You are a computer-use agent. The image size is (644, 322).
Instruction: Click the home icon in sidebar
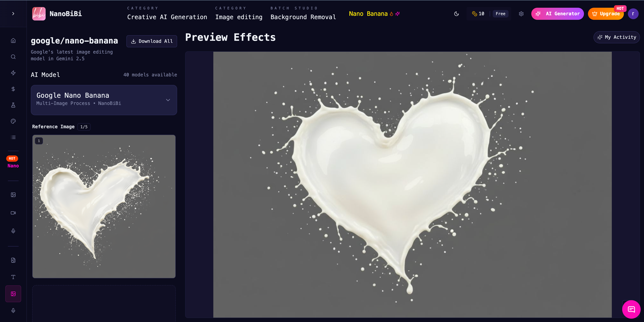[13, 40]
